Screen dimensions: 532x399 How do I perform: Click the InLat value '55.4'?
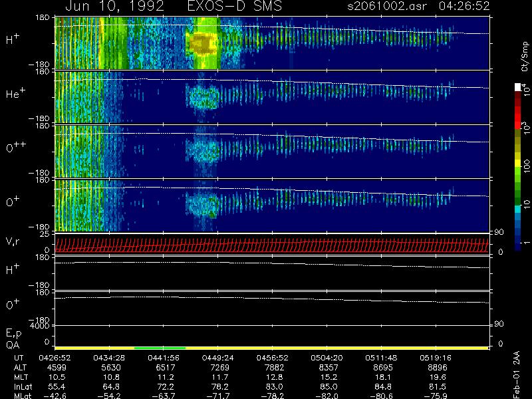coord(57,386)
